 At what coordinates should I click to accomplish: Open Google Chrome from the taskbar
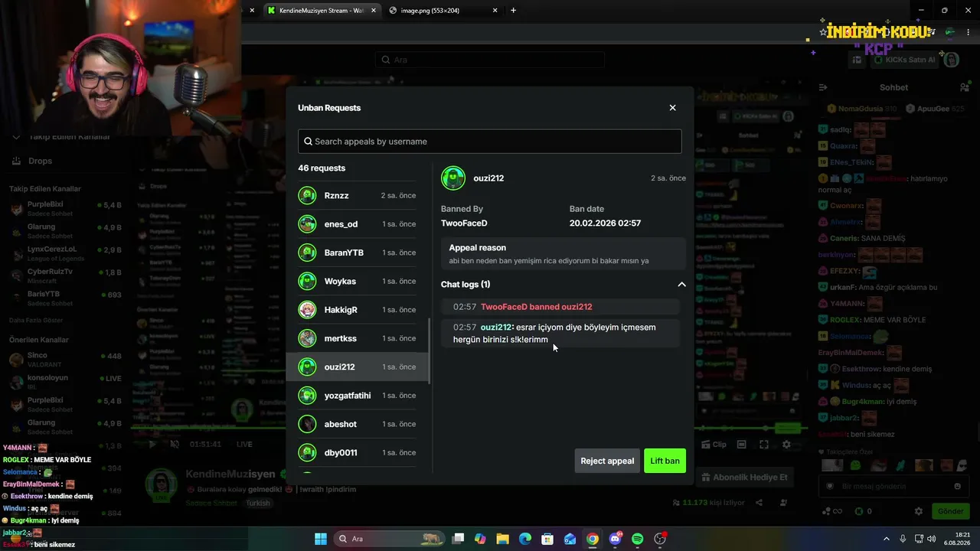click(x=593, y=539)
